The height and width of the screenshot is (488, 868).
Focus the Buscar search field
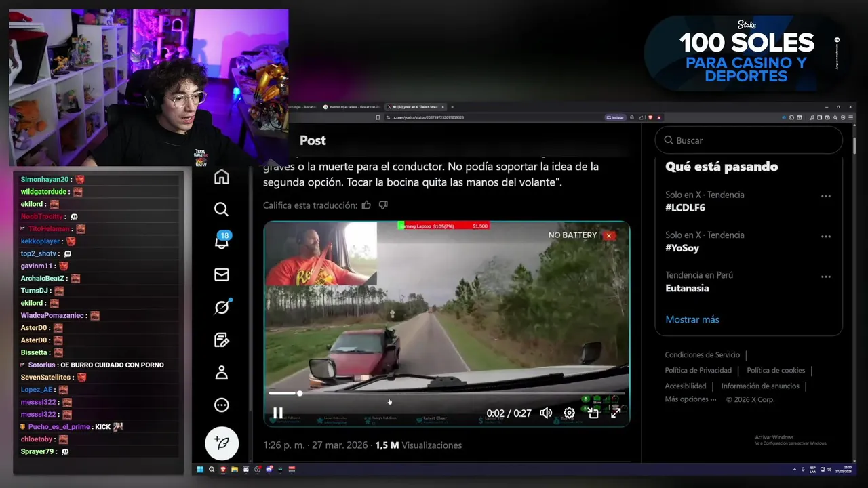[x=749, y=140]
